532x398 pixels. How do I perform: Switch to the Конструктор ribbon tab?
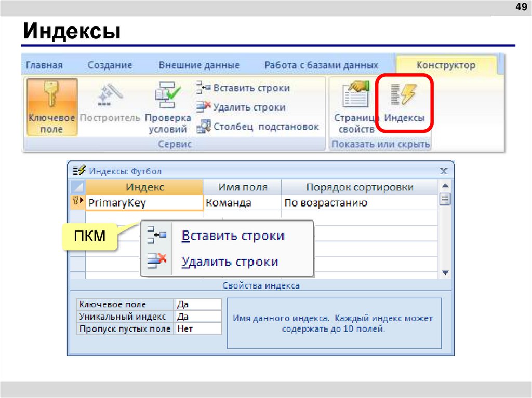click(446, 65)
